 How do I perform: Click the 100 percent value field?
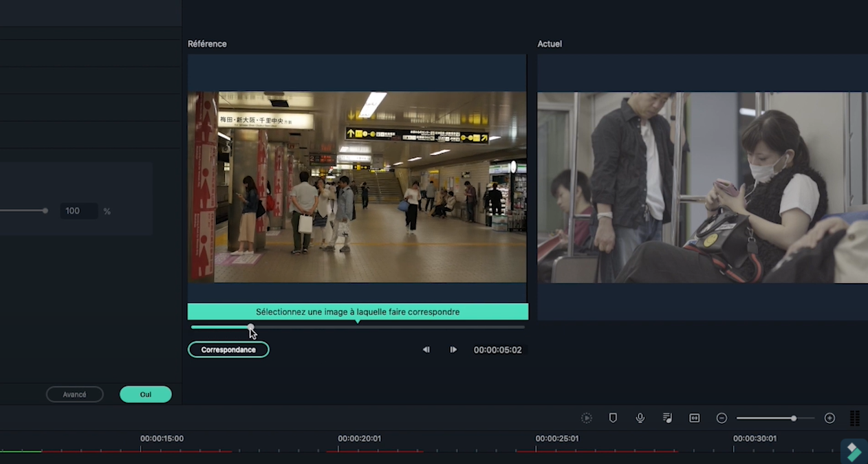pyautogui.click(x=78, y=211)
